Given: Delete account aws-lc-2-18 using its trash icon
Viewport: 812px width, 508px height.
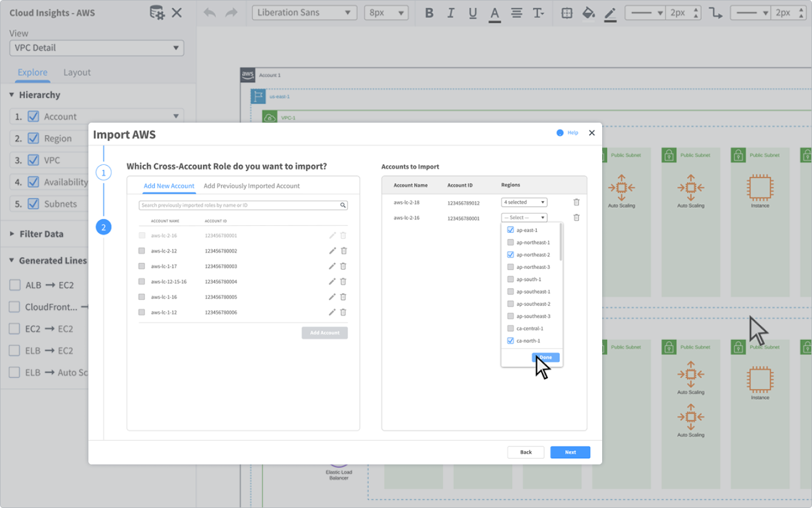Looking at the screenshot, I should coord(576,202).
